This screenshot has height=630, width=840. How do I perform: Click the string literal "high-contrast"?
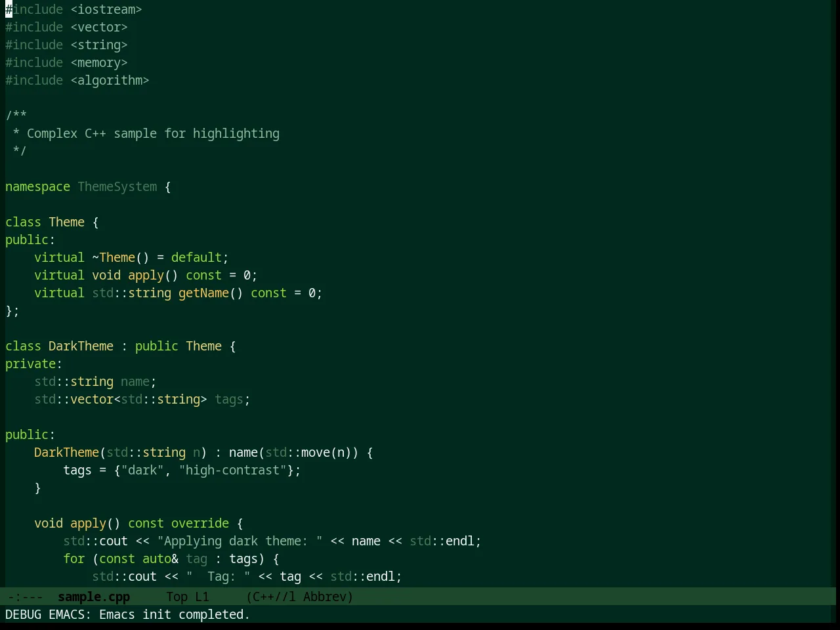coord(232,471)
